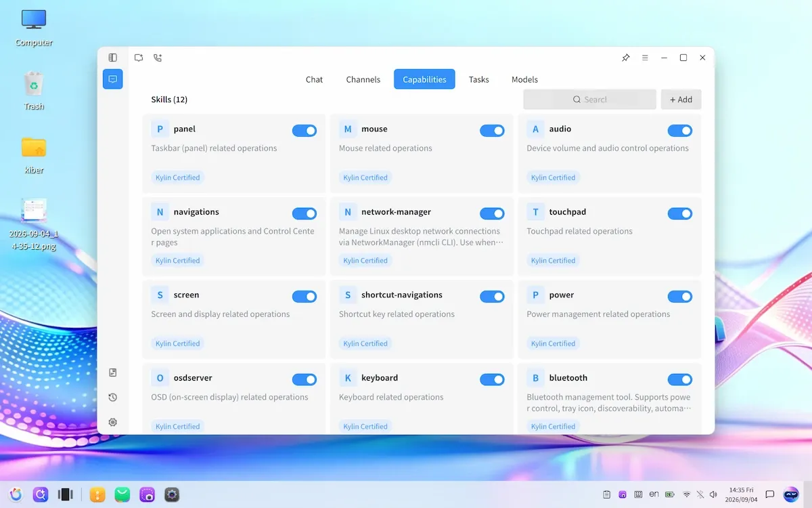Click 'Power management related operations' text
Screen dimensions: 812x508
599,314
